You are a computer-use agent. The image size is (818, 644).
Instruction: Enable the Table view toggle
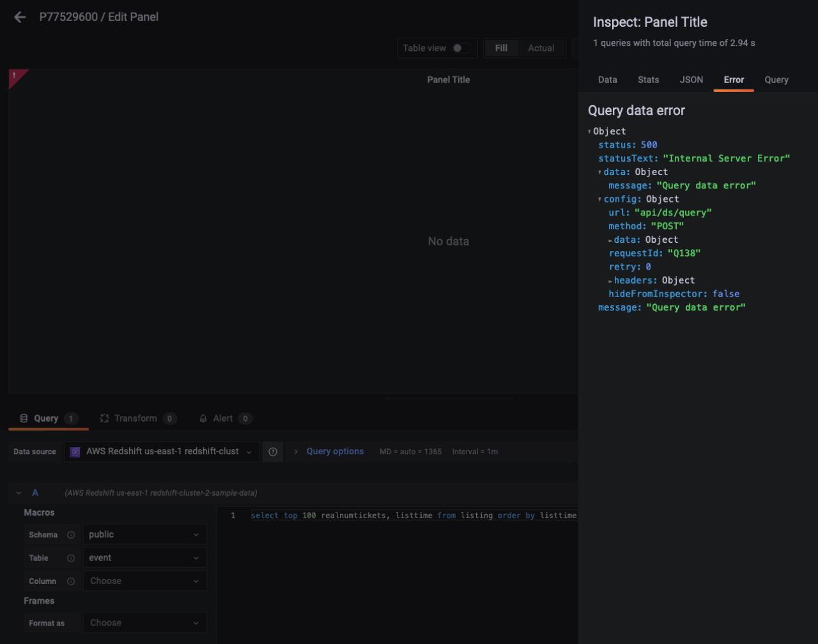(458, 47)
